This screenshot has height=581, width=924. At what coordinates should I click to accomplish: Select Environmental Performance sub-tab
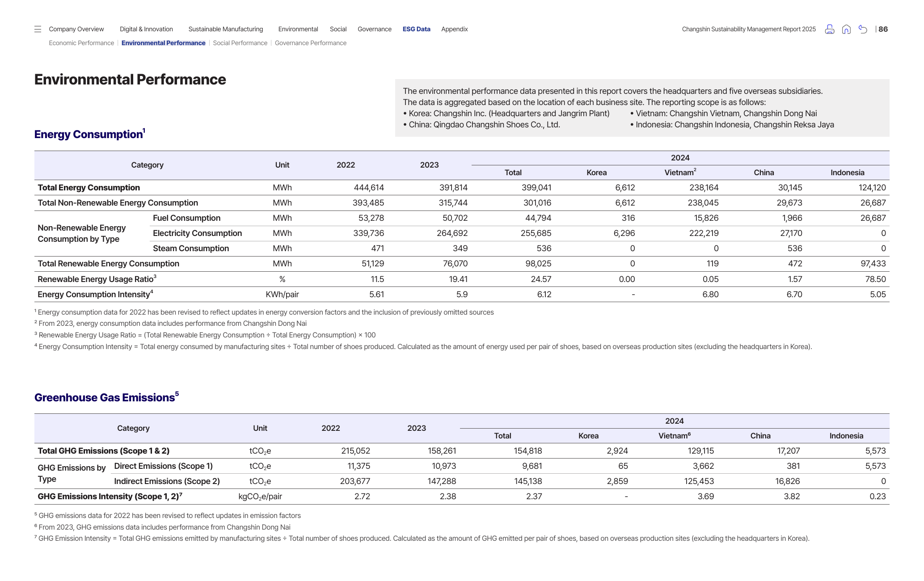[164, 43]
